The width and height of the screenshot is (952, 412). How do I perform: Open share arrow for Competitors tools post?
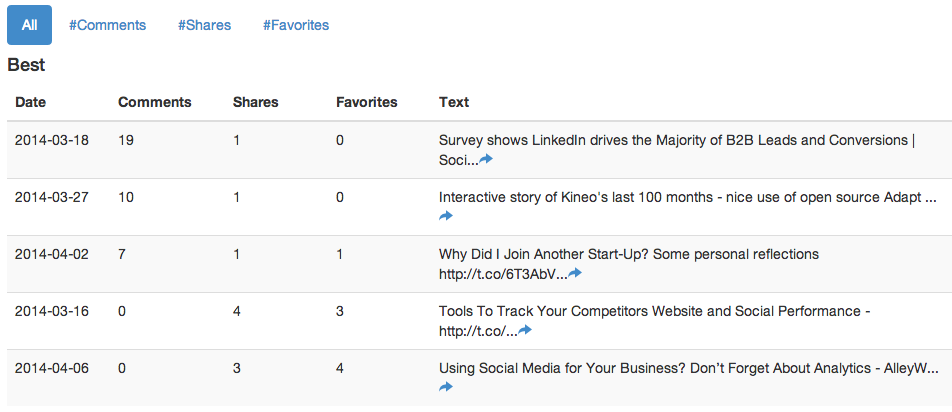tap(525, 330)
